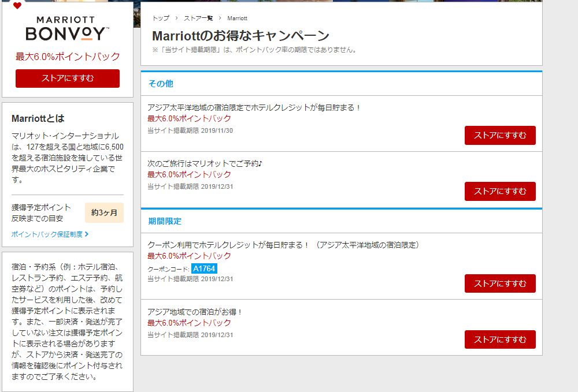Click chevron arrow next to ポイントバック保証制度
578x392 pixels.
point(87,234)
